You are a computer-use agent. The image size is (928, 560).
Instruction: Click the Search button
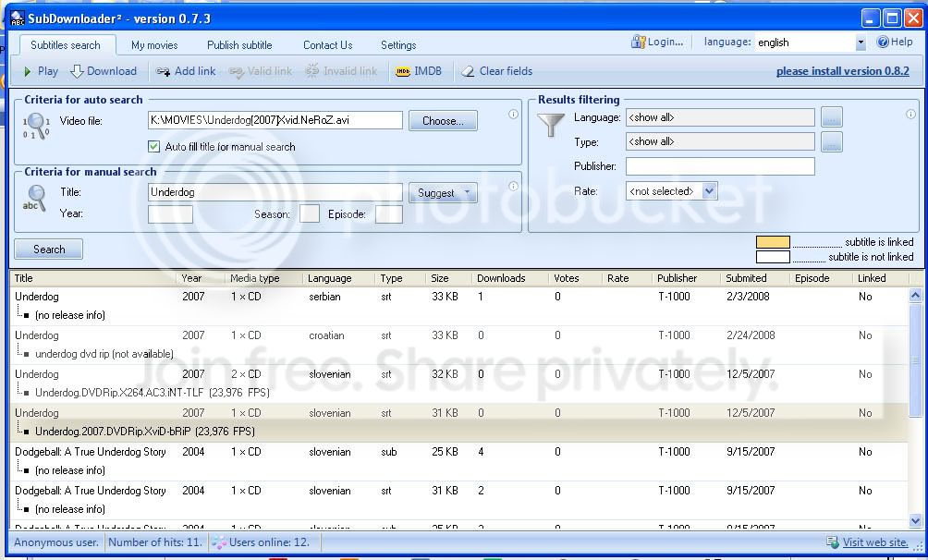(x=49, y=250)
